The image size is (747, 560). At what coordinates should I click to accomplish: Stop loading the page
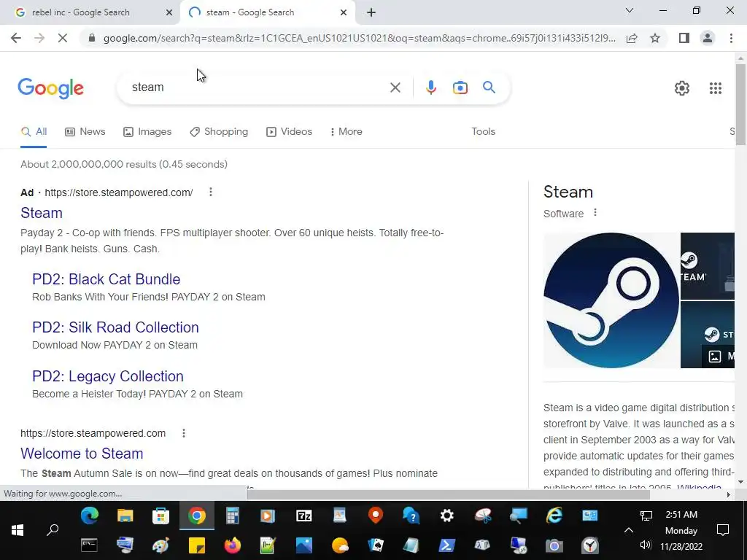[63, 38]
